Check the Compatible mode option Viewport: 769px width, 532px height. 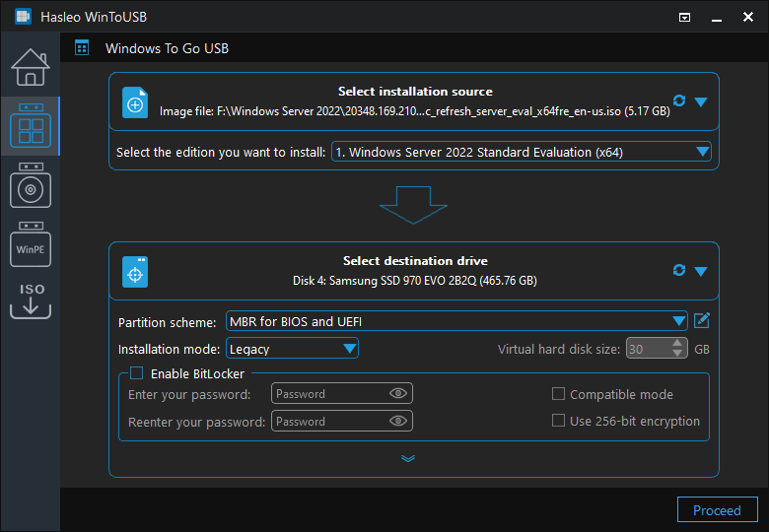pos(558,394)
